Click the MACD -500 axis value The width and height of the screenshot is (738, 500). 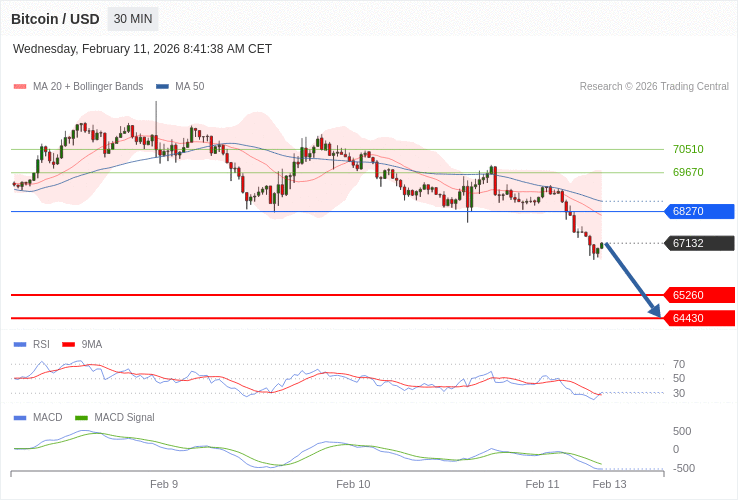pyautogui.click(x=683, y=468)
